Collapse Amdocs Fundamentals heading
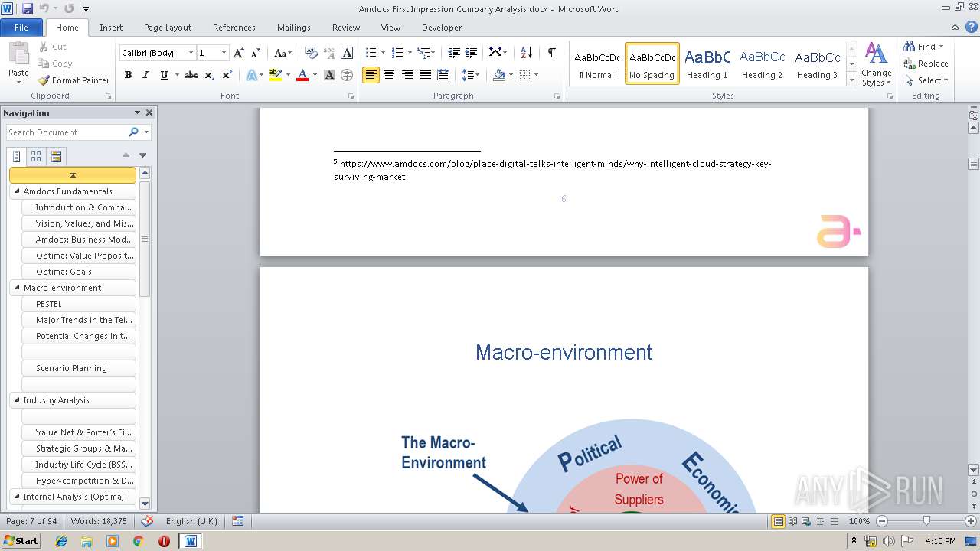This screenshot has height=551, width=980. tap(18, 191)
